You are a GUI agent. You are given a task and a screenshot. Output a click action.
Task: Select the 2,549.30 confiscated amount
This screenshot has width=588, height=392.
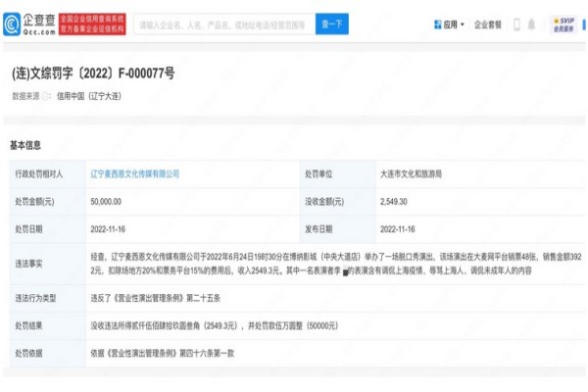(393, 202)
